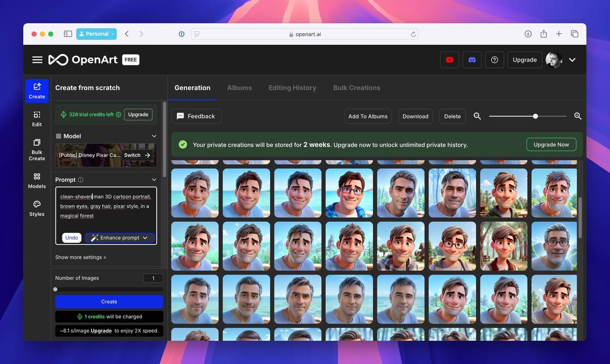Screen dimensions: 610x364
Task: Collapse the Prompt section chevron
Action: pyautogui.click(x=154, y=180)
